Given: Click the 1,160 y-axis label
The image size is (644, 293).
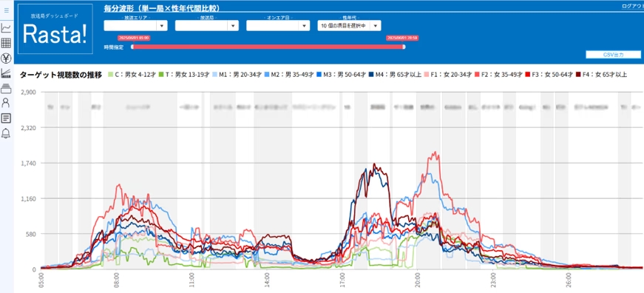Looking at the screenshot, I should tap(29, 198).
